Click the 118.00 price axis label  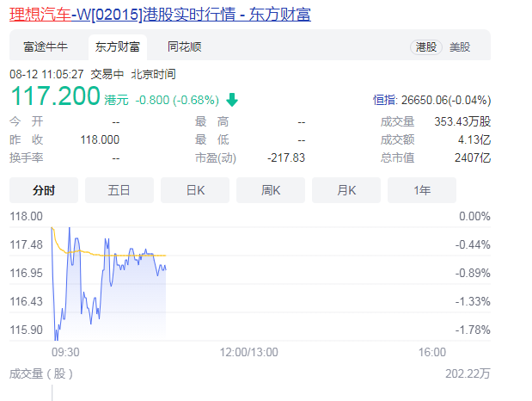point(26,216)
